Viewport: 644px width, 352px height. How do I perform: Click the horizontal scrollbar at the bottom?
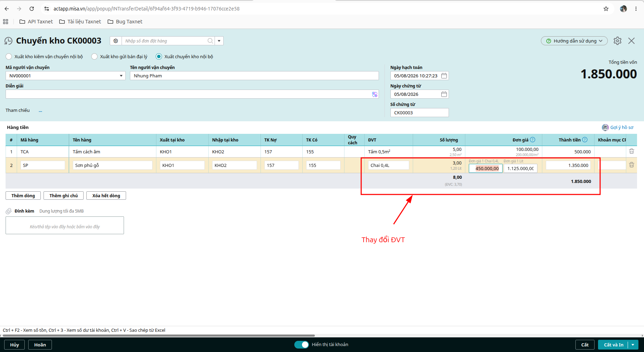pos(157,336)
